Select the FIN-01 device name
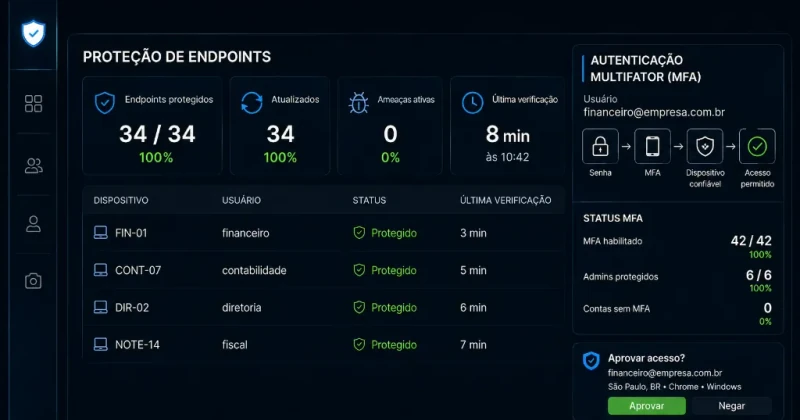Image resolution: width=800 pixels, height=420 pixels. click(x=131, y=233)
